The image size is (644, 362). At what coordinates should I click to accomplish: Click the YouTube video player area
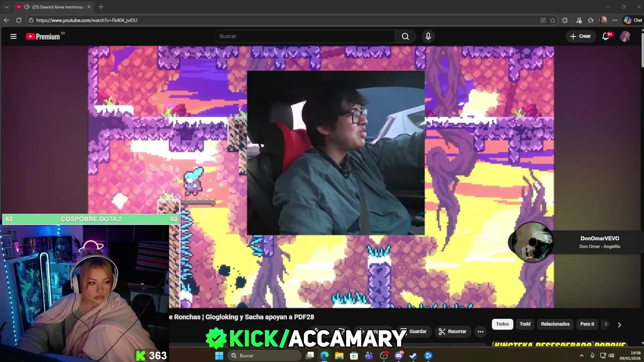pos(321,177)
